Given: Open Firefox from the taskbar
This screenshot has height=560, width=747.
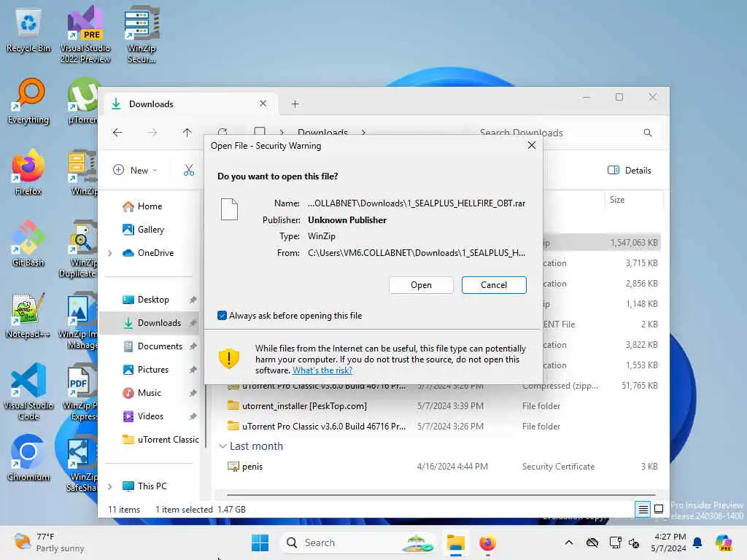Looking at the screenshot, I should click(x=487, y=542).
